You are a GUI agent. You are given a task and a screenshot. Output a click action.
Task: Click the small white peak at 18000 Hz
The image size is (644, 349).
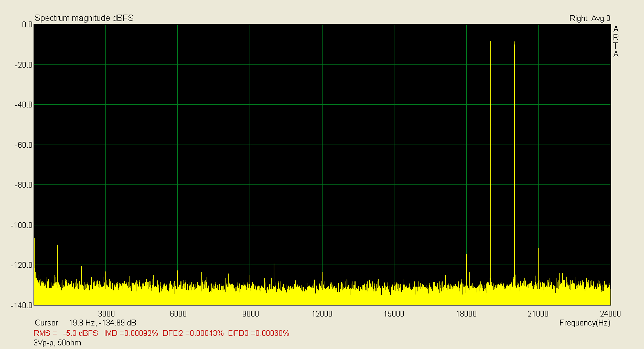click(466, 268)
